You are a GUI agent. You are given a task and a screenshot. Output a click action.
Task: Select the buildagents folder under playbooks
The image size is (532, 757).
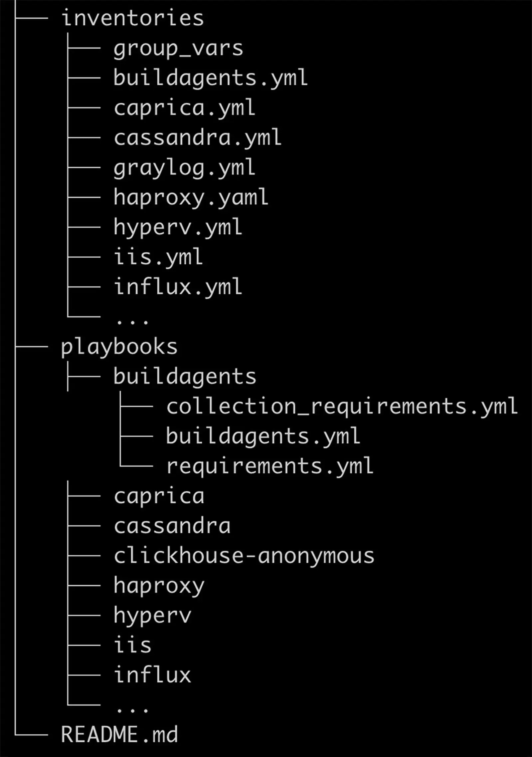(185, 377)
